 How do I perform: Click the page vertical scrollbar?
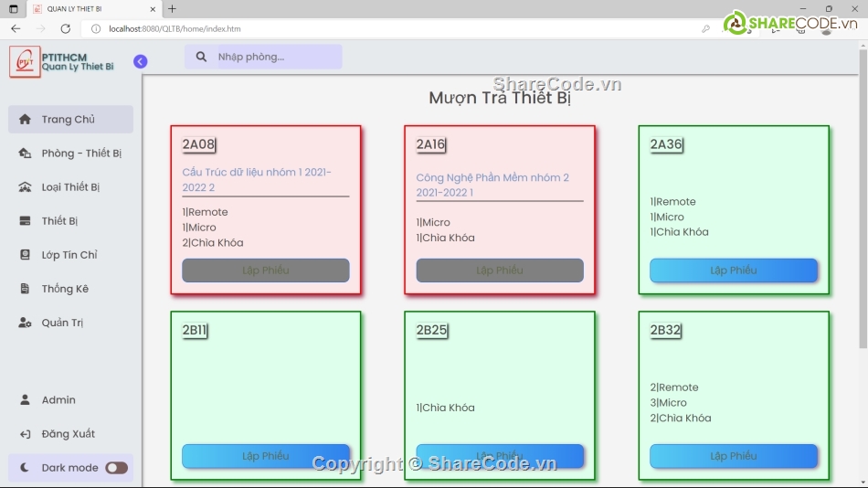click(863, 201)
